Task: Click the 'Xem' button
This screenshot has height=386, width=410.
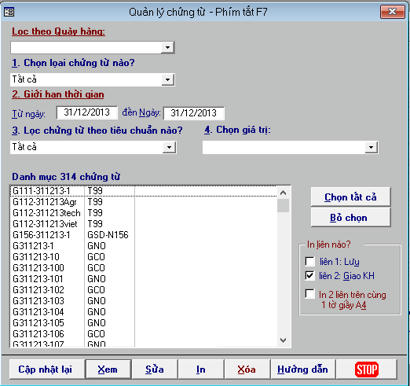Action: coord(108,369)
